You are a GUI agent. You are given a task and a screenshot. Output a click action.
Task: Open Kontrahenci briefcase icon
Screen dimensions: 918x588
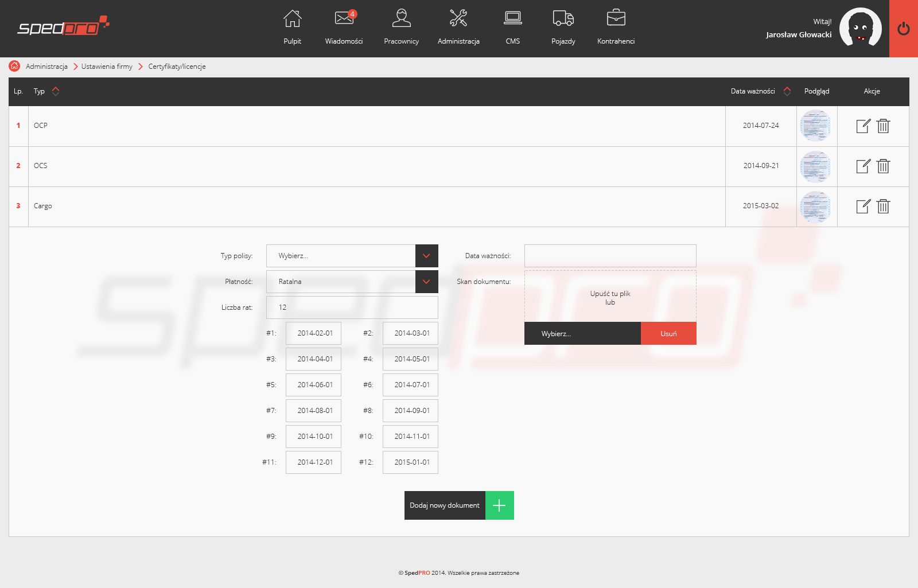616,19
